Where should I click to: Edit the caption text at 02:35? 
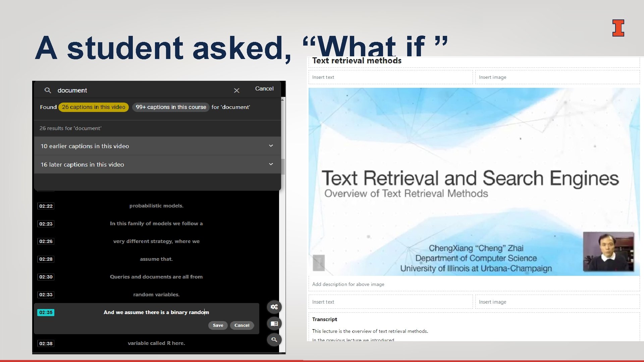pos(156,312)
